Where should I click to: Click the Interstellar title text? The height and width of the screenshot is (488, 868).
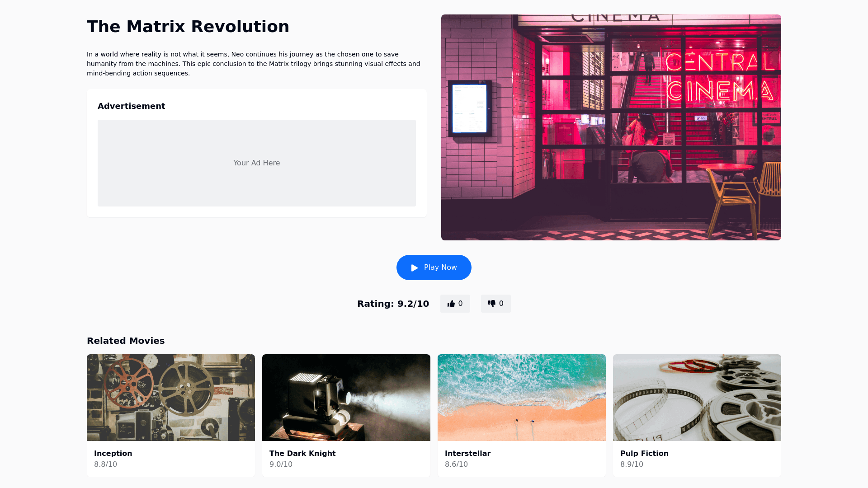[467, 453]
